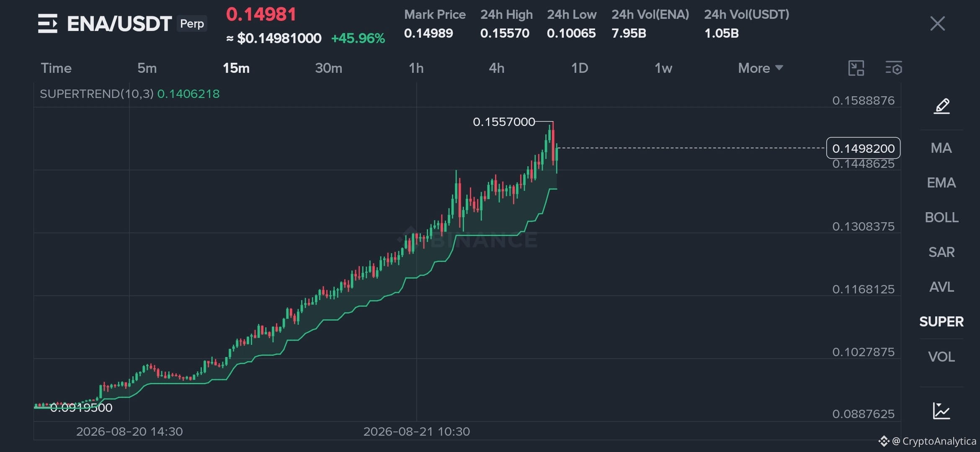980x452 pixels.
Task: Select the drawing pencil tool
Action: pyautogui.click(x=941, y=106)
